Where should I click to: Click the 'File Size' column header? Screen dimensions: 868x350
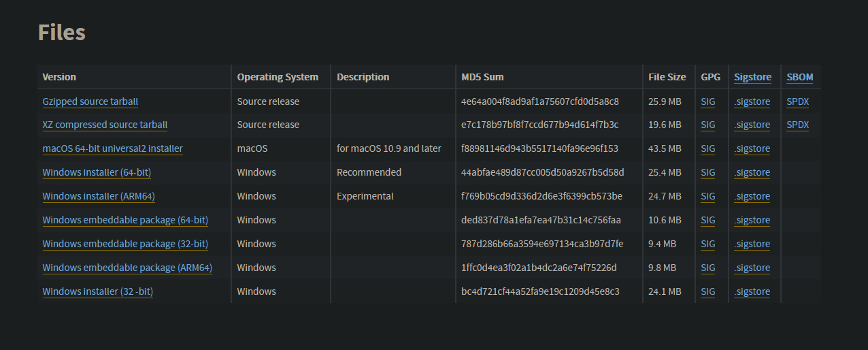tap(667, 77)
